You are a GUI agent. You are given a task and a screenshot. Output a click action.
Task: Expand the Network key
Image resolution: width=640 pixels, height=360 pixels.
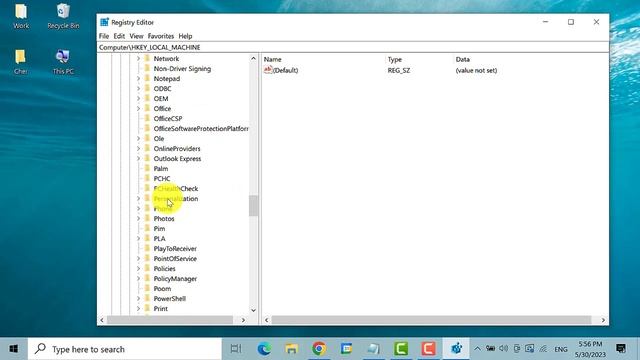138,59
